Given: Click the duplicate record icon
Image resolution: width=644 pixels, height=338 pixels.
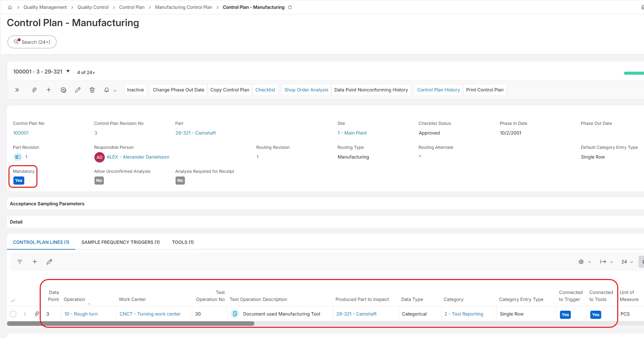Looking at the screenshot, I should (x=63, y=90).
